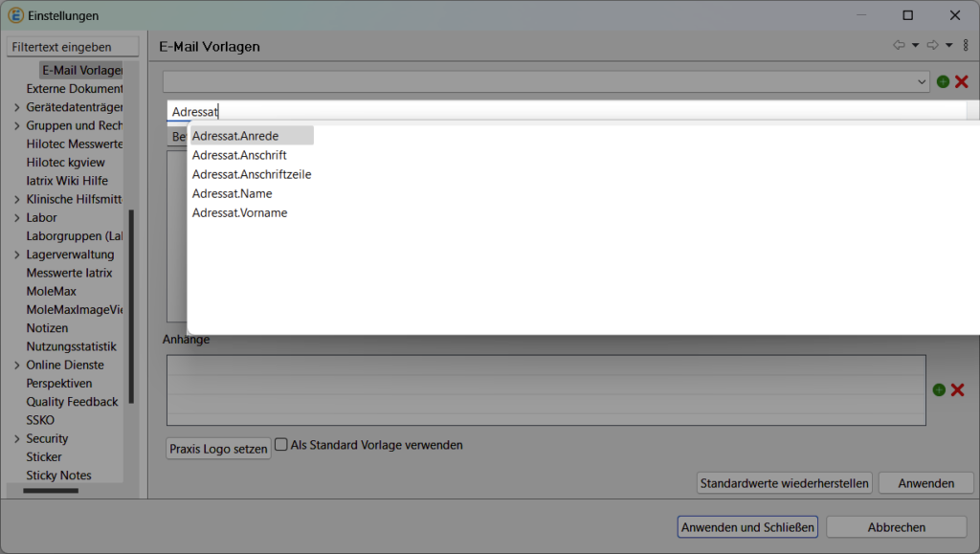Screen dimensions: 980x554
Task: Click the green add template icon
Action: click(x=943, y=82)
